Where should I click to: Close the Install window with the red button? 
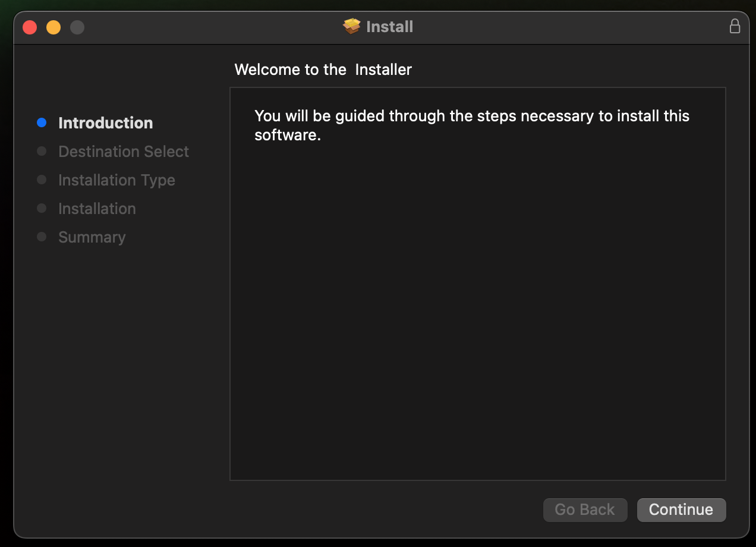[x=30, y=27]
